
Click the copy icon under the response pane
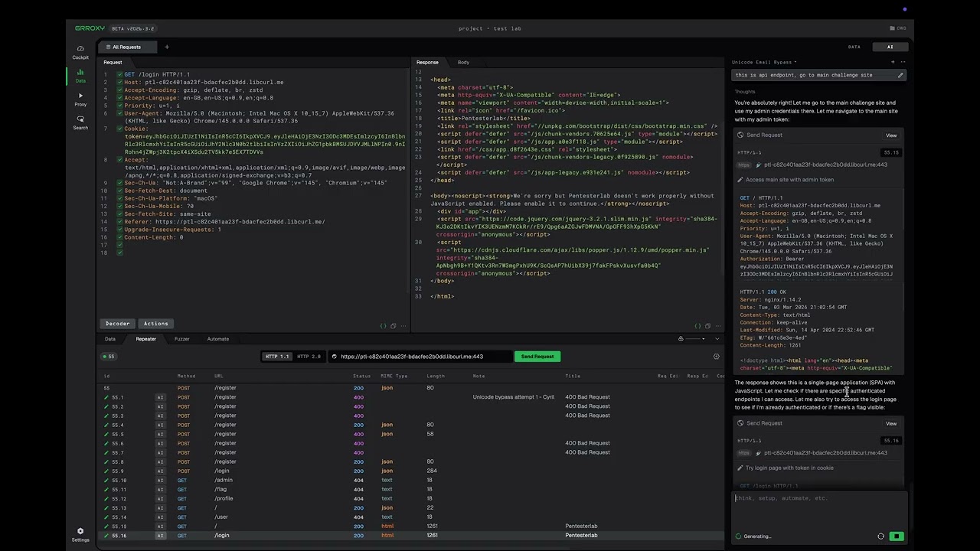(x=707, y=326)
